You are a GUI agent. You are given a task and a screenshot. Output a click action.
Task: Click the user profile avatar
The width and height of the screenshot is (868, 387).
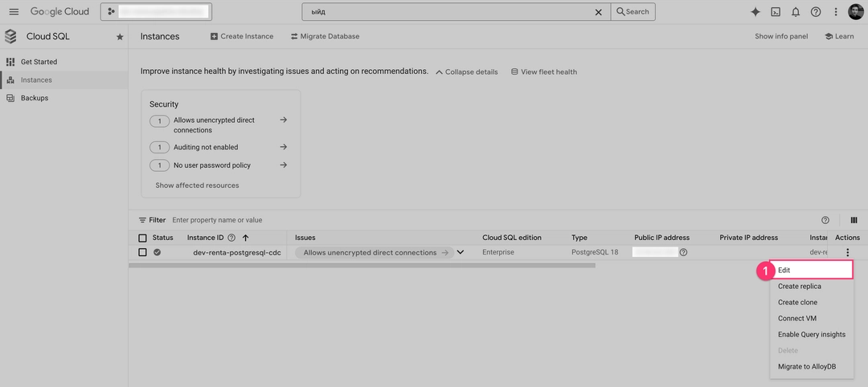tap(856, 11)
